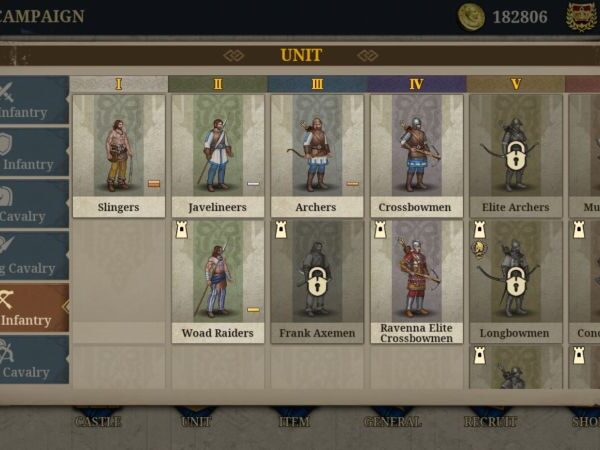Open the Cavalry category with shield icon

click(x=34, y=204)
